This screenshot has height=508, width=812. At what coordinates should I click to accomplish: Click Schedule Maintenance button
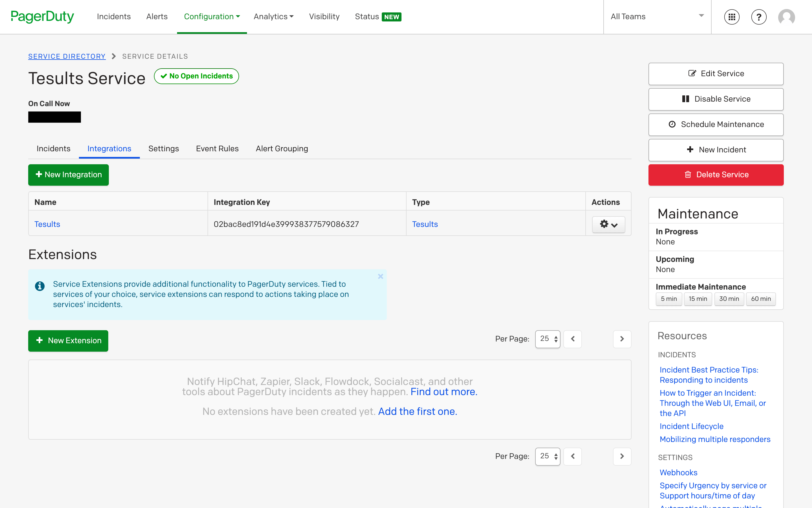pos(716,124)
